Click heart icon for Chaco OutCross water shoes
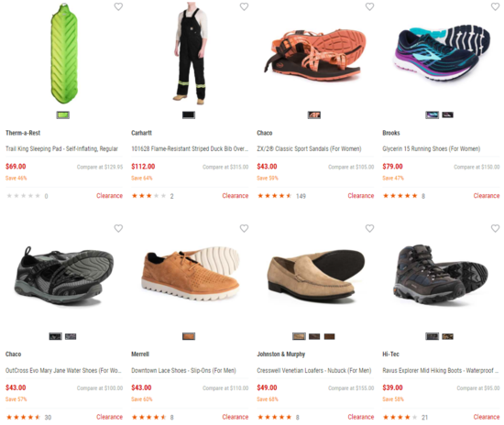The height and width of the screenshot is (425, 504). (118, 228)
